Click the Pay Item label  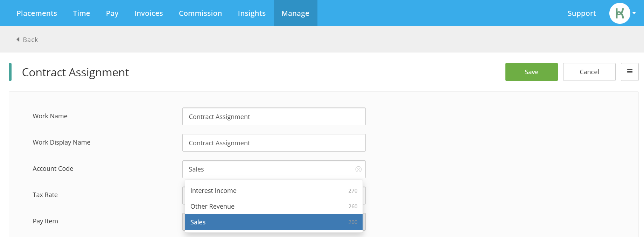(45, 221)
